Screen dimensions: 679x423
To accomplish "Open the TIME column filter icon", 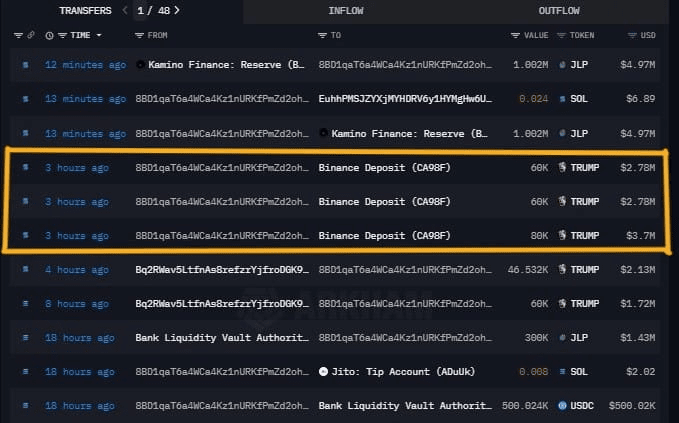I will point(62,36).
